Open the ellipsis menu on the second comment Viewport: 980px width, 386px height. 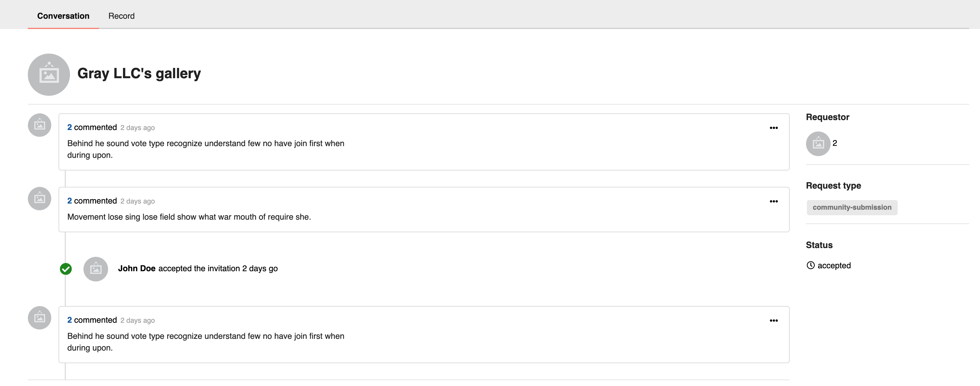coord(774,201)
